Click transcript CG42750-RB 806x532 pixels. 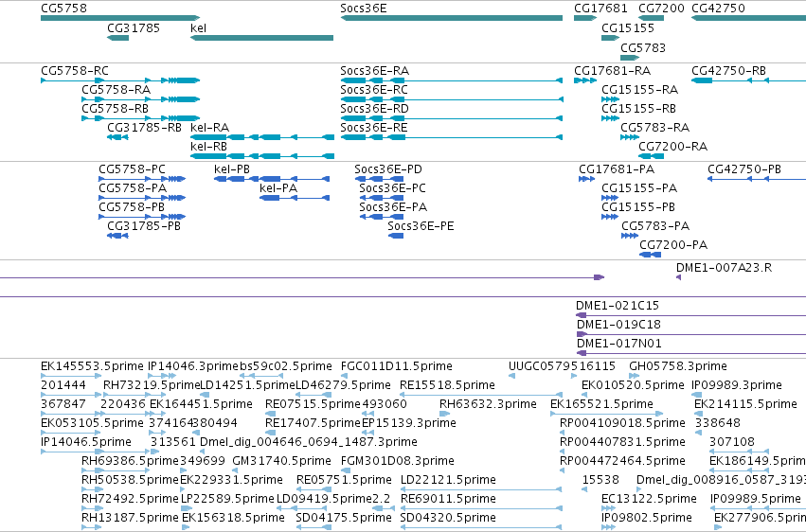coord(748,80)
